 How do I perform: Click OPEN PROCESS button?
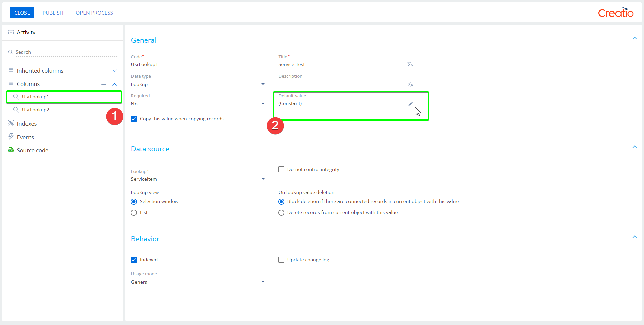(94, 13)
